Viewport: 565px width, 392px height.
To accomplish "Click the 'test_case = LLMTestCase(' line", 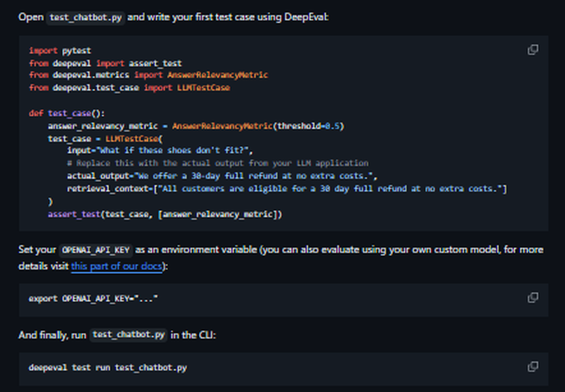I will [105, 139].
